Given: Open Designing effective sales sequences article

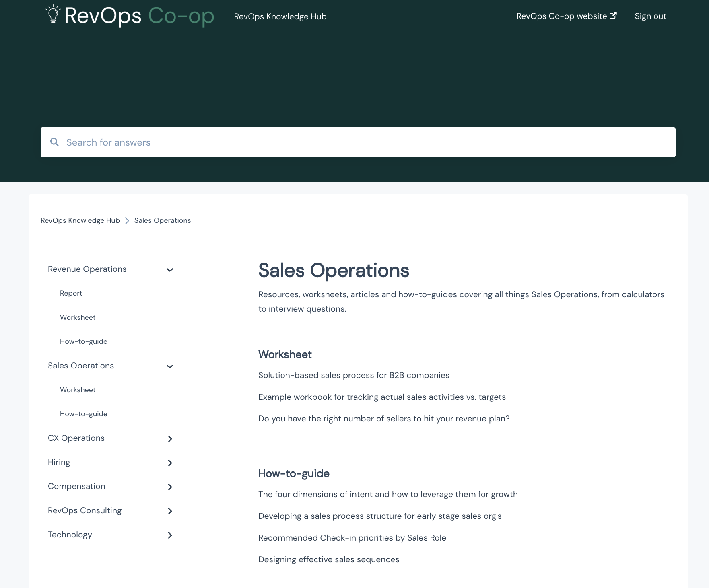Looking at the screenshot, I should coord(329,559).
